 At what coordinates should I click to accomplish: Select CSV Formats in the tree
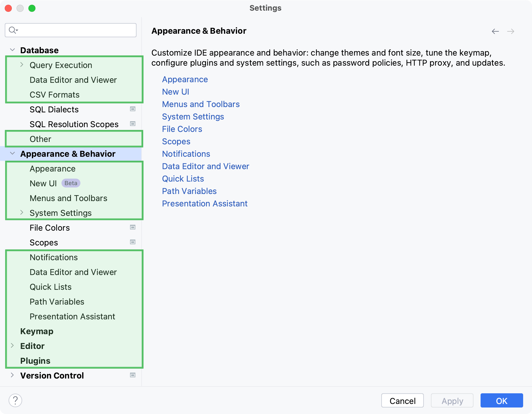(x=55, y=95)
